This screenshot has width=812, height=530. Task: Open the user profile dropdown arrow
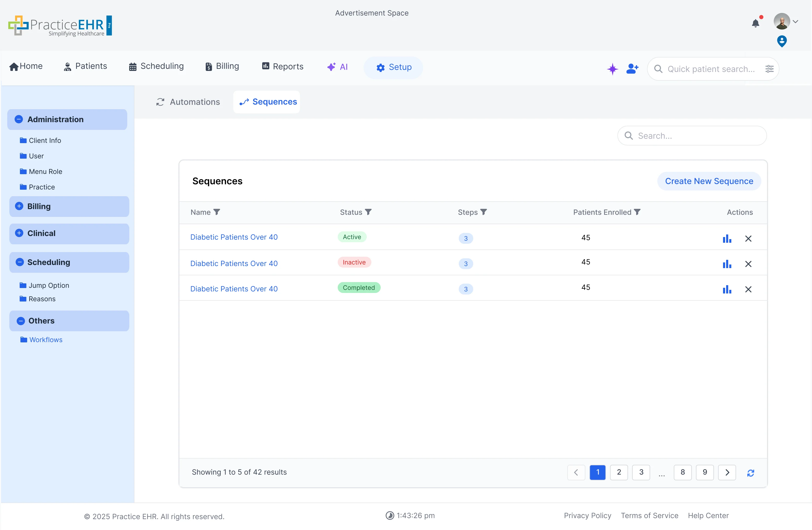(796, 21)
